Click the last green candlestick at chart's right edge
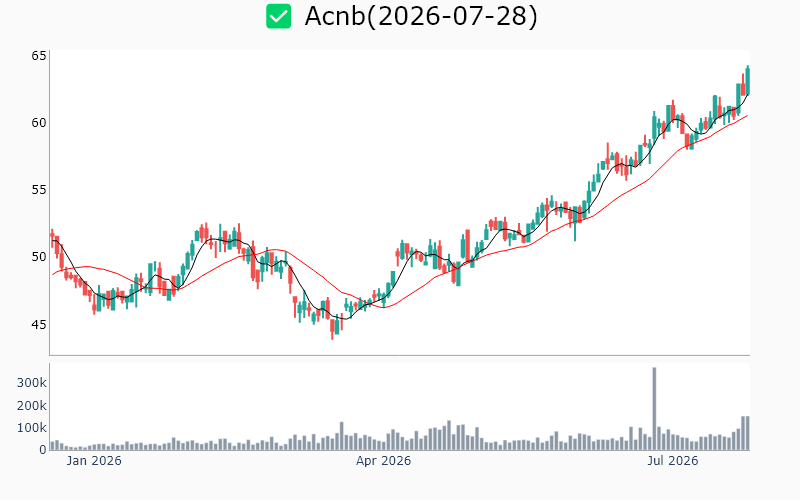The width and height of the screenshot is (800, 500). (748, 80)
